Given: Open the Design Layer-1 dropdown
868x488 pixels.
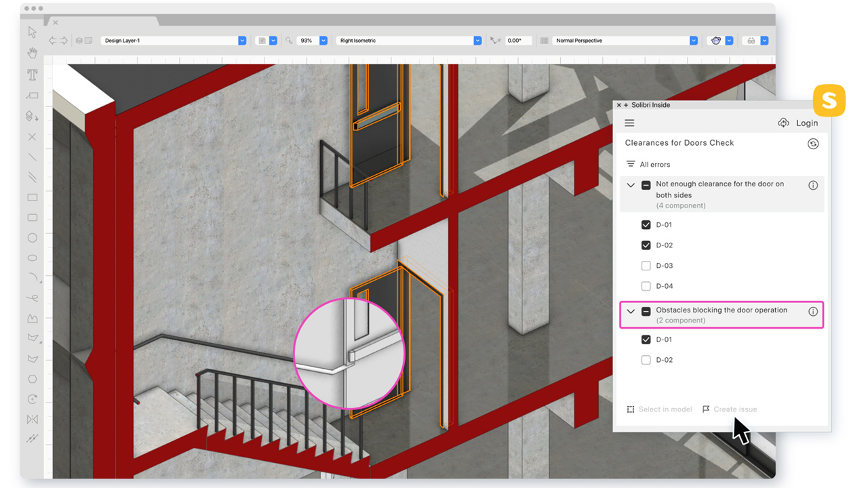Looking at the screenshot, I should [x=241, y=41].
